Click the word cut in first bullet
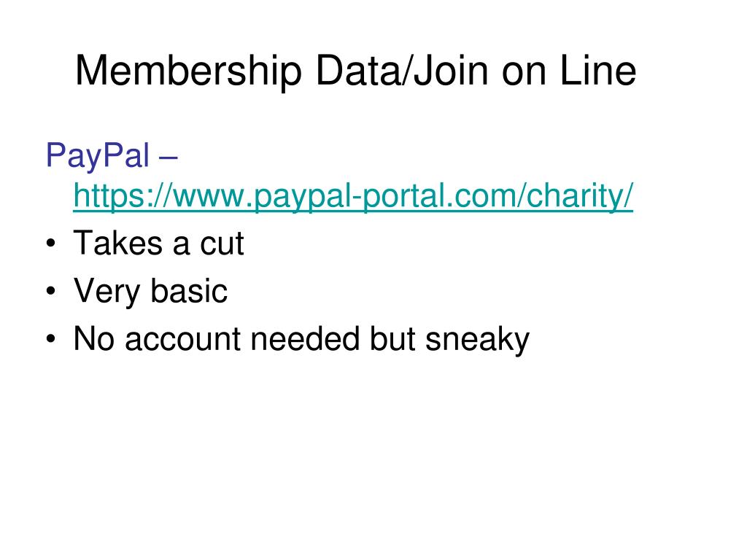 tap(222, 244)
